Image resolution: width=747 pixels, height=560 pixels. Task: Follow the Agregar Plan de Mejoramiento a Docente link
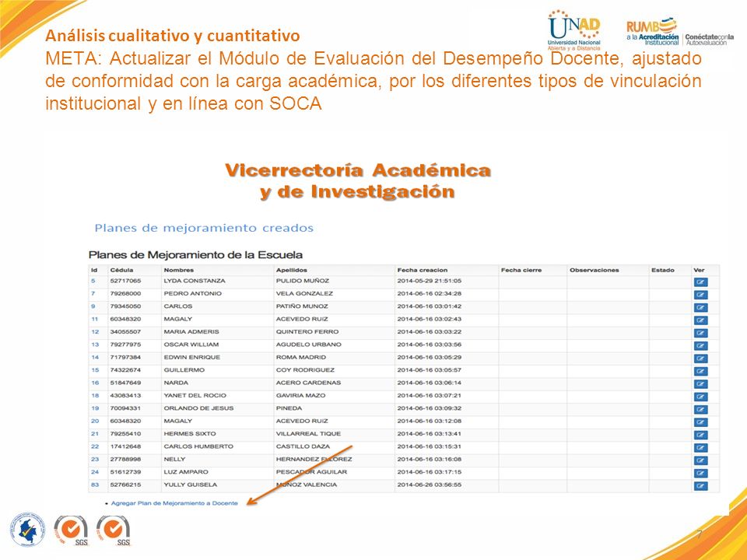tap(174, 503)
